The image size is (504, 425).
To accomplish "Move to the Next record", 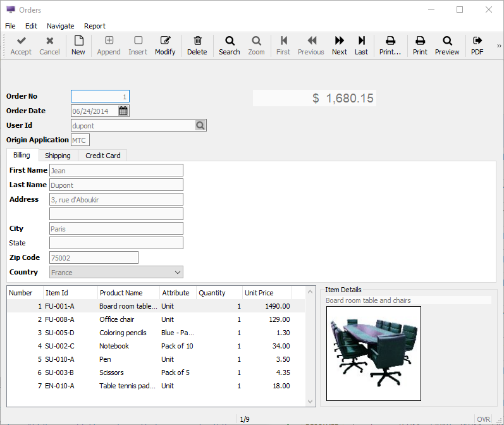I will (340, 46).
